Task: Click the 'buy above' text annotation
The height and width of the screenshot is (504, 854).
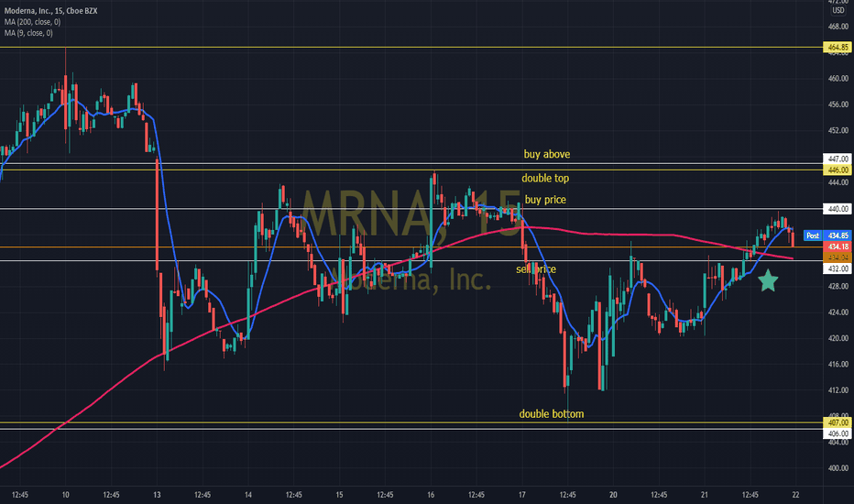Action: (547, 154)
